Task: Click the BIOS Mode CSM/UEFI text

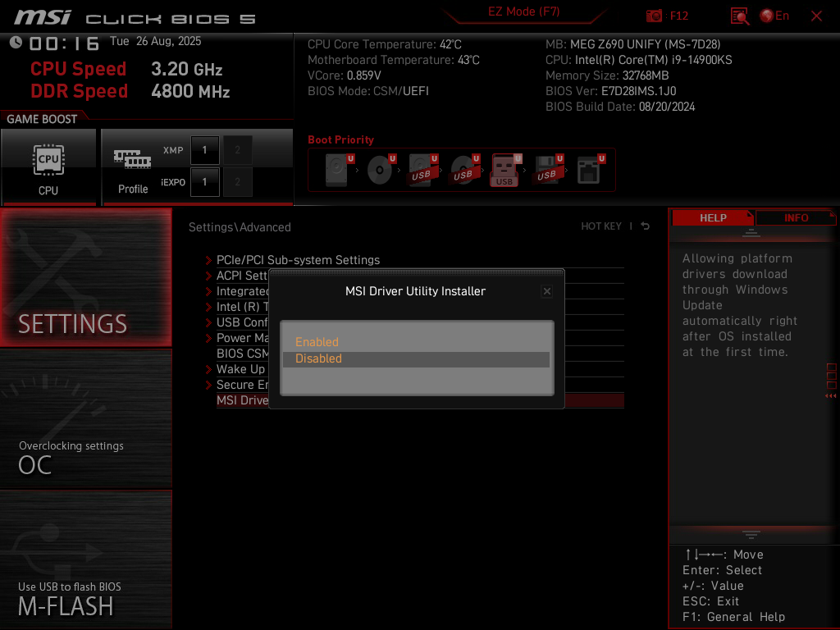Action: click(368, 91)
